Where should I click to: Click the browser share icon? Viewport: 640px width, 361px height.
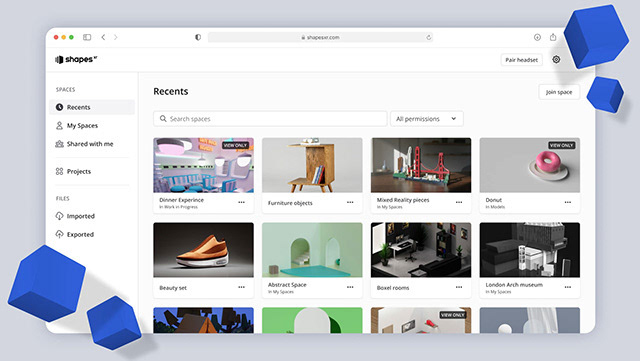553,37
